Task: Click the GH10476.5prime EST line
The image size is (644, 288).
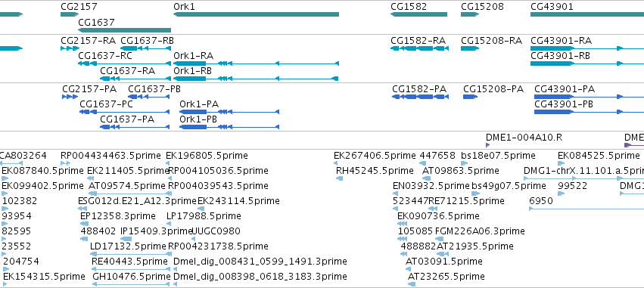Action: click(131, 284)
